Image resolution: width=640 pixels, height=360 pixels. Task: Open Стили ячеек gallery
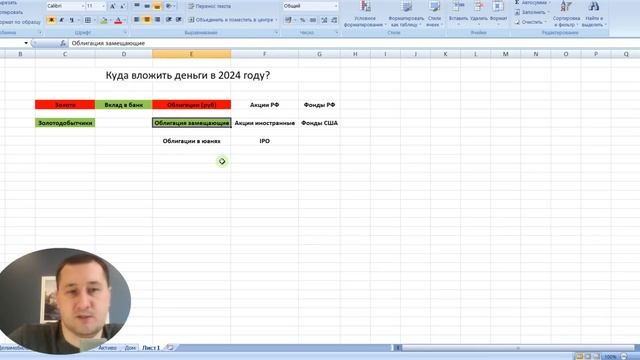pyautogui.click(x=435, y=14)
